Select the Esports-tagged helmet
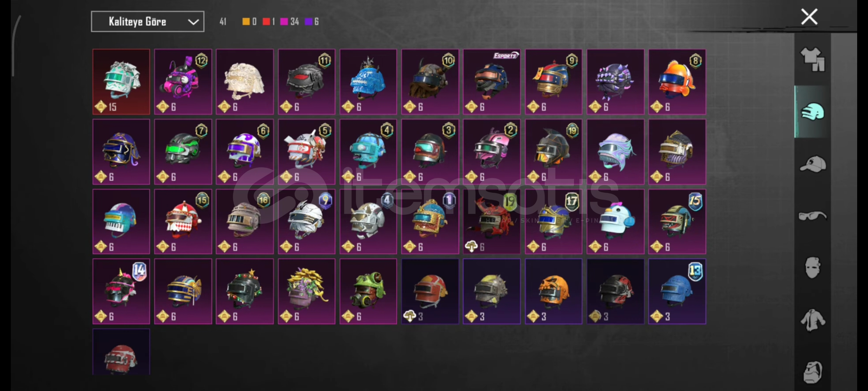 click(492, 82)
